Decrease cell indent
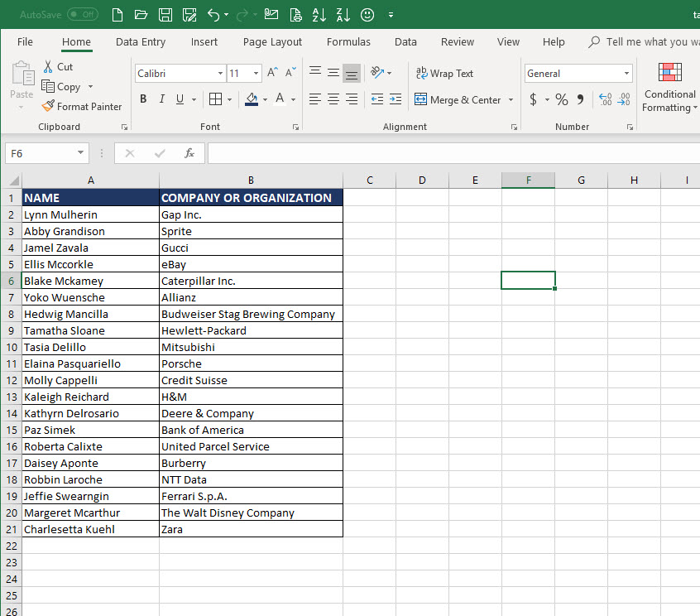Viewport: 700px width, 616px height. coord(377,99)
